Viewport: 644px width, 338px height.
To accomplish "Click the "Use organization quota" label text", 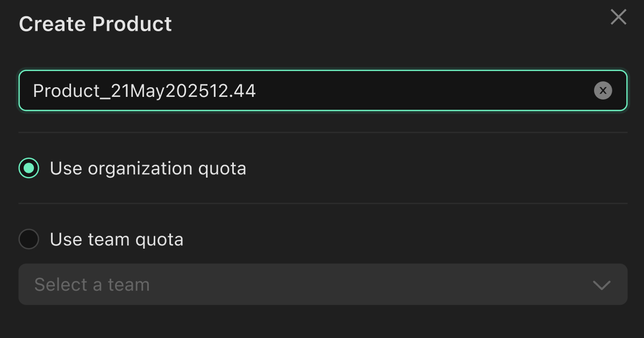I will pos(148,168).
